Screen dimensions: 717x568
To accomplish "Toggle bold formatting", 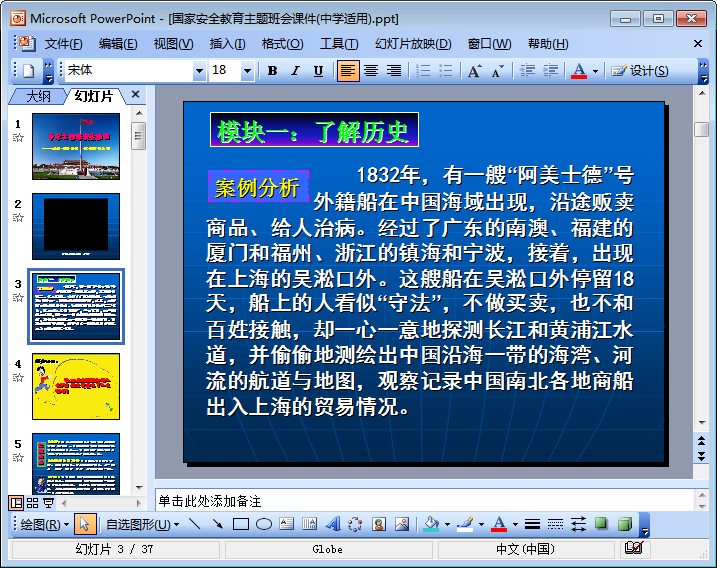I will [x=272, y=71].
